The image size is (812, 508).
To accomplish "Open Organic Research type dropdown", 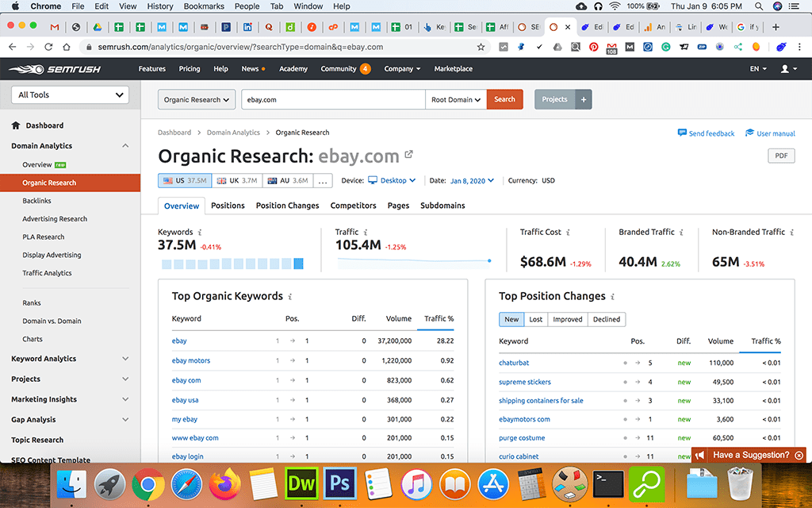I will tap(197, 99).
